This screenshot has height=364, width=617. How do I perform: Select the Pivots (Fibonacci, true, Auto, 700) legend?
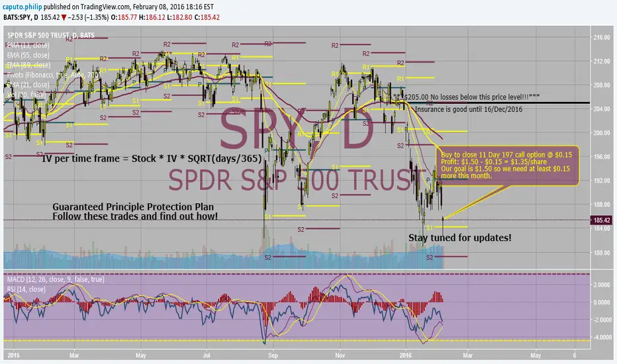click(x=53, y=75)
